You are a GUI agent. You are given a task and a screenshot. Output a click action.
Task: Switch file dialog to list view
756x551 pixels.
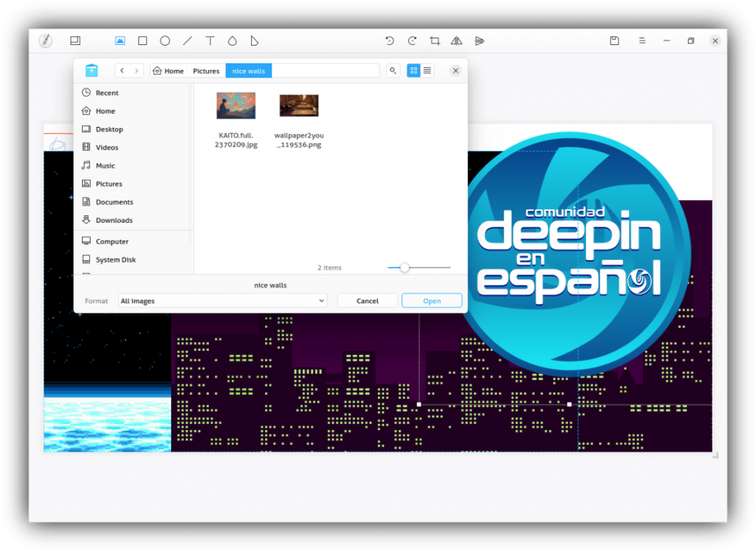[x=427, y=71]
